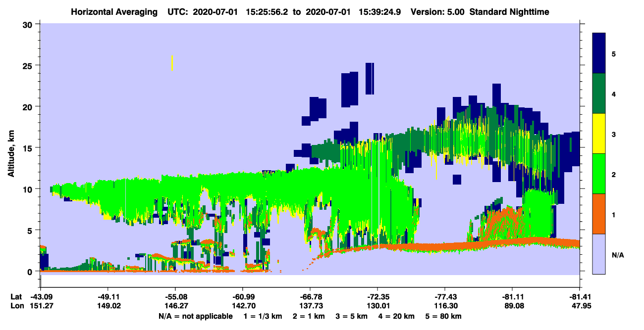Click latitude value -81.11
The width and height of the screenshot is (644, 330).
(x=512, y=297)
